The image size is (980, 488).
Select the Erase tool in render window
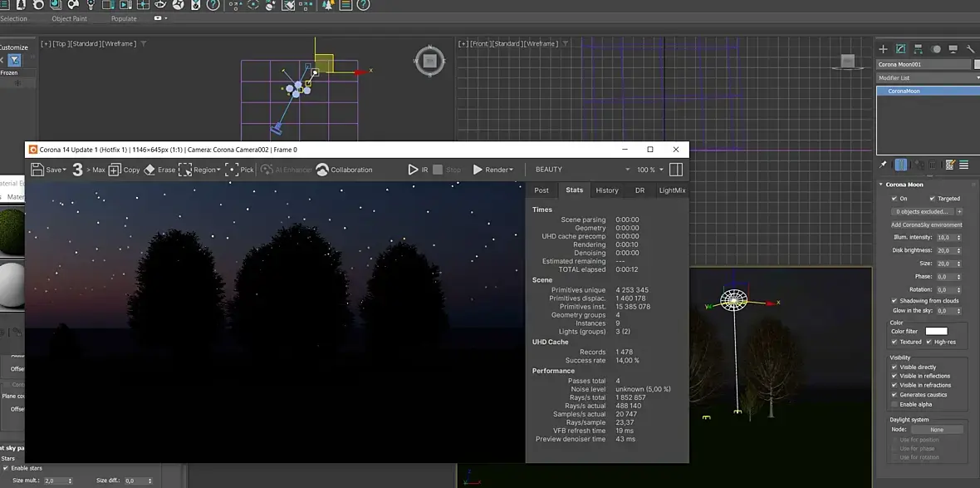tap(150, 170)
